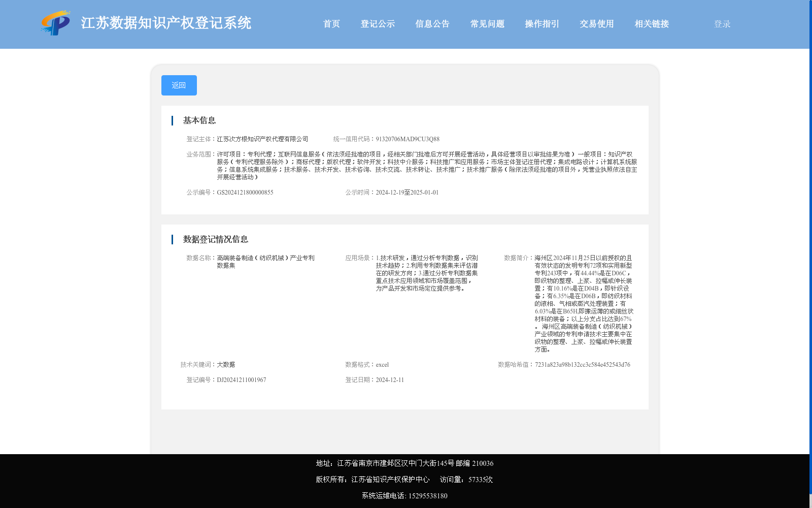
Task: Click the 数据登记情况信息 section heading
Action: click(216, 239)
